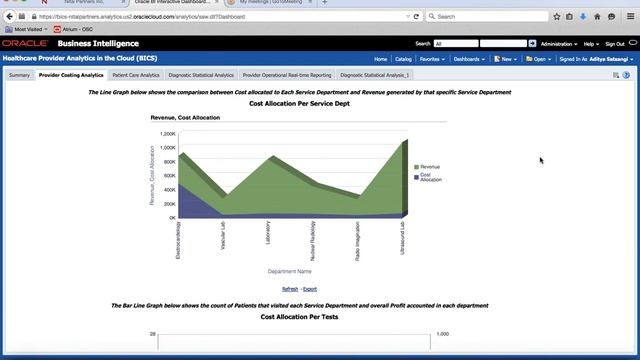Click the browser Search box
Screen dimensions: 640x360
(x=487, y=17)
